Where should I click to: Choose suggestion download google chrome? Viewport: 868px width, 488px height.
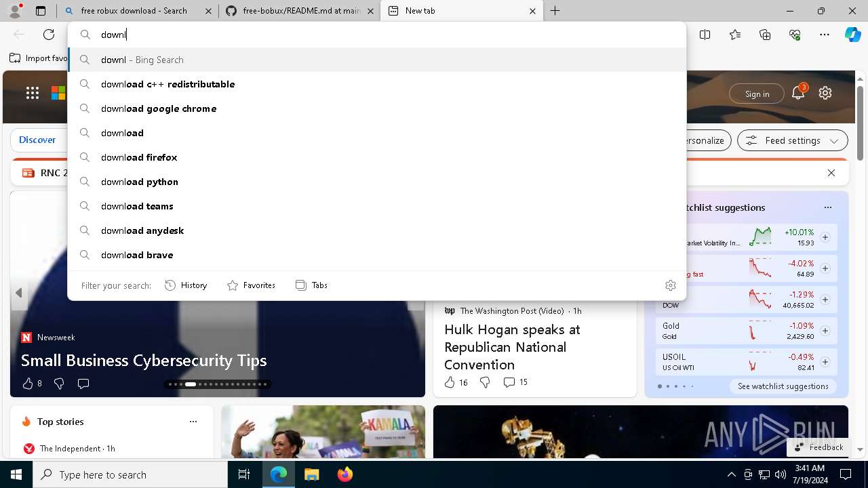coord(377,108)
